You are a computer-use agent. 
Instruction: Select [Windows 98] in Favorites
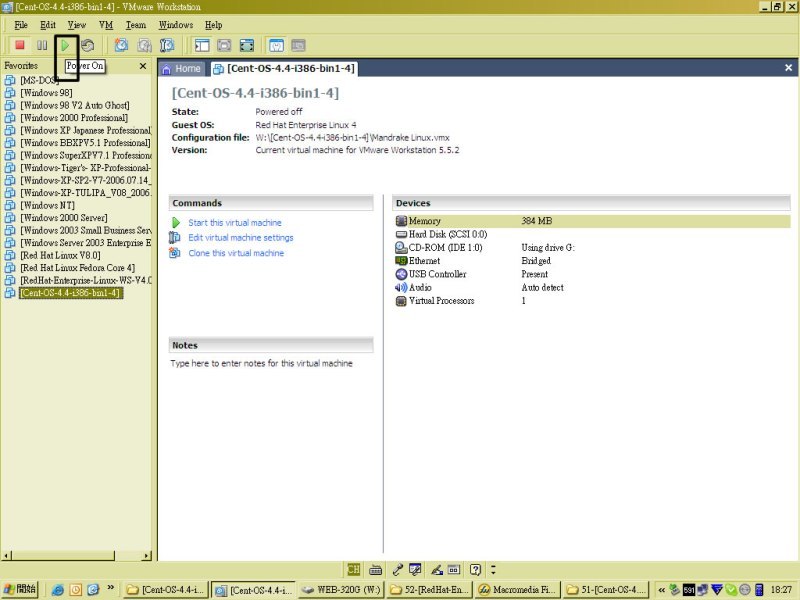pos(46,93)
